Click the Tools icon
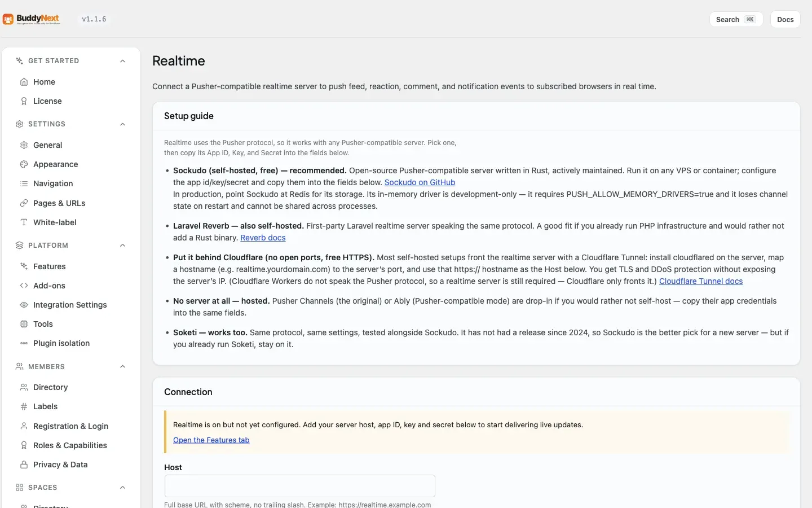 coord(24,324)
